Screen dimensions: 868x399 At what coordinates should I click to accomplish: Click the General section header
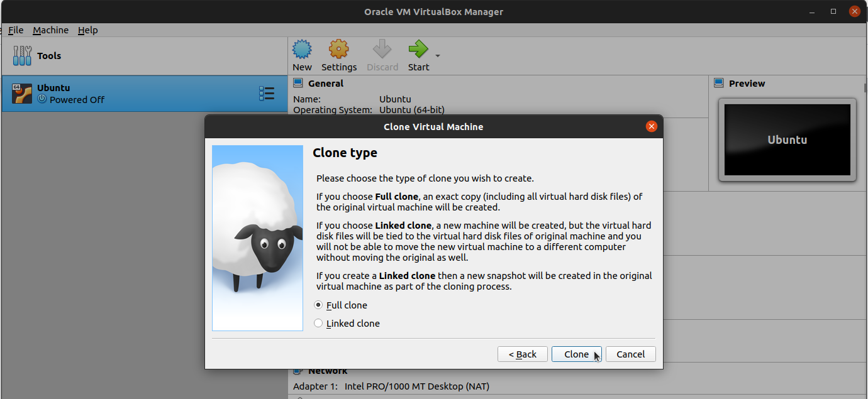326,83
